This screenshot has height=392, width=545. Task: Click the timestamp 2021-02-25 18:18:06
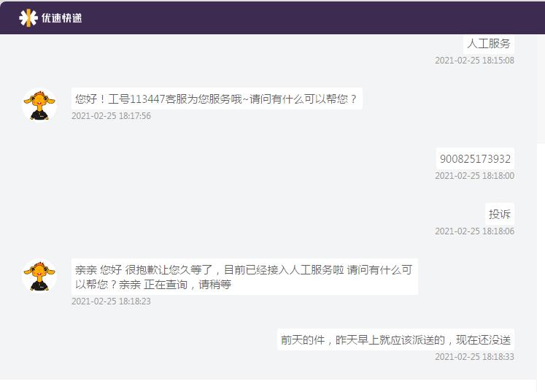[x=474, y=231]
